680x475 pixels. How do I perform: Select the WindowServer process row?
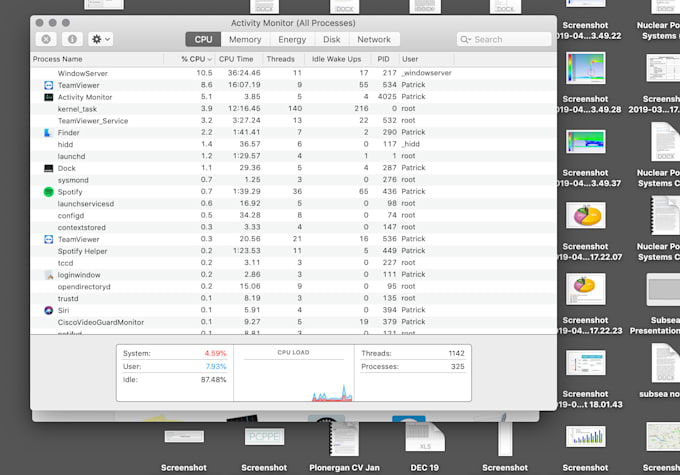pyautogui.click(x=294, y=73)
